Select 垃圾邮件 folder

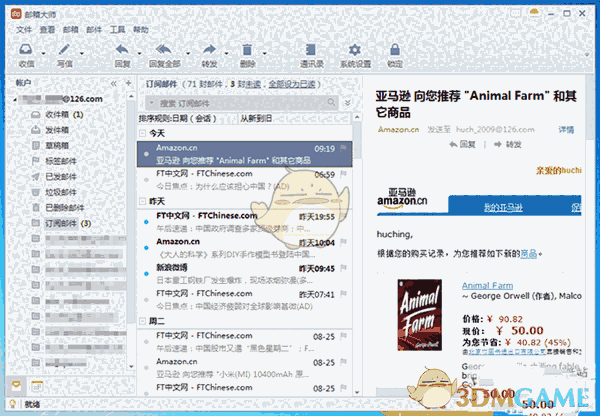tap(54, 192)
